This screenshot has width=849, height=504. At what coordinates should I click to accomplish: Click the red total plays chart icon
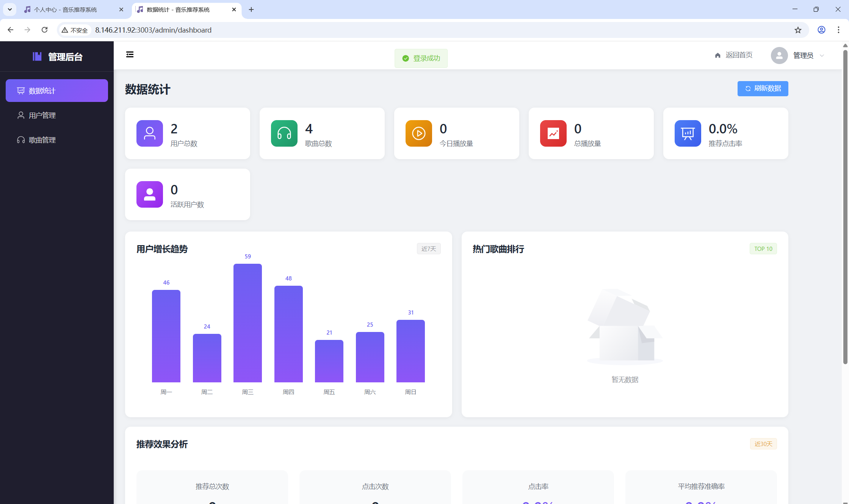[x=553, y=133]
